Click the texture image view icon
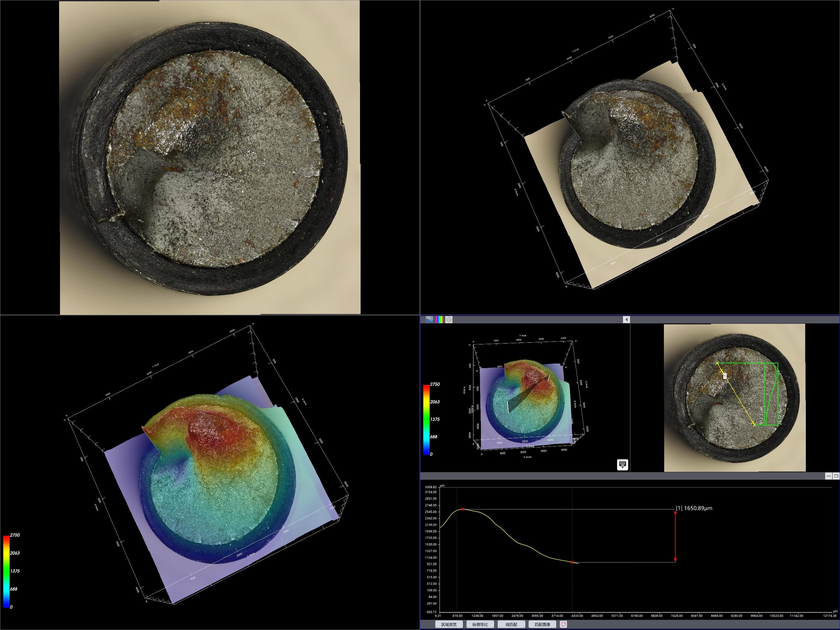The height and width of the screenshot is (630, 840). (429, 319)
